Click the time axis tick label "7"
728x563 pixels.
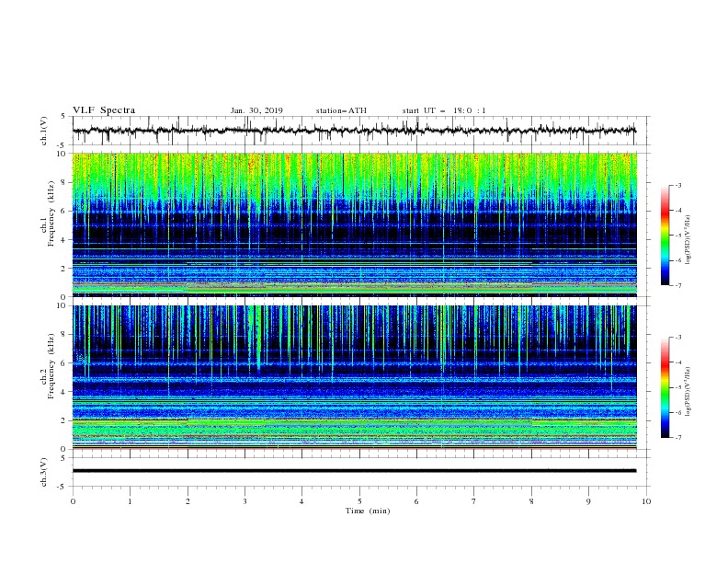tap(474, 501)
